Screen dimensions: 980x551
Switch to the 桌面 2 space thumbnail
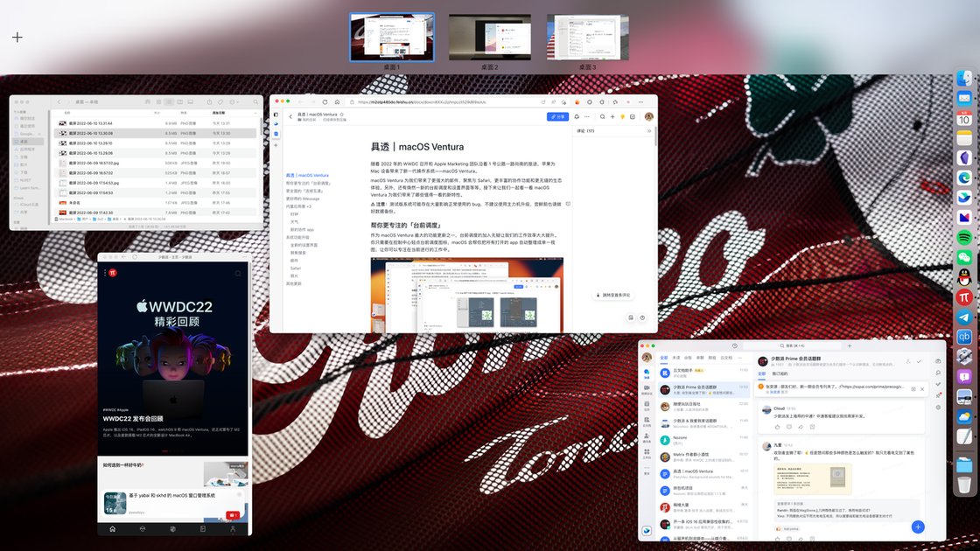pyautogui.click(x=489, y=38)
